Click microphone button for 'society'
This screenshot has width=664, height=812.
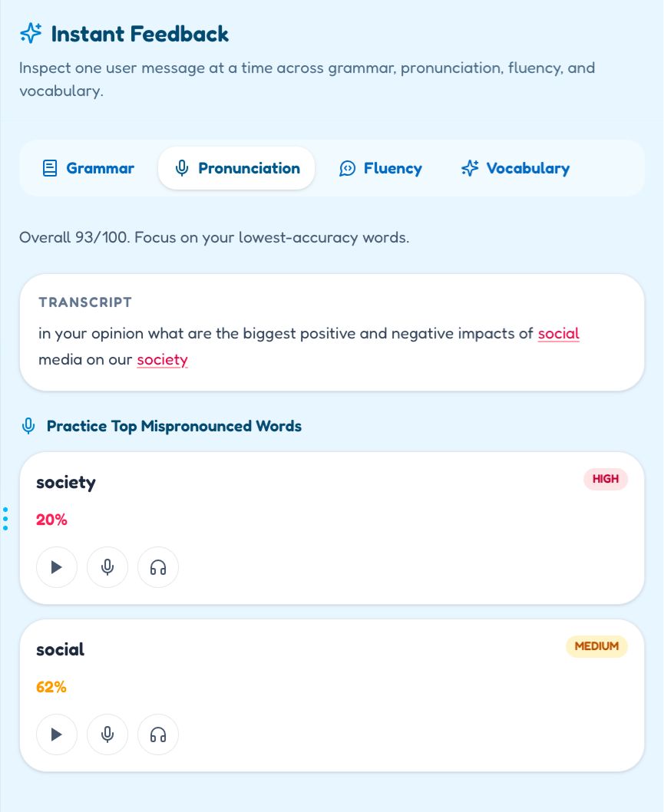[107, 567]
